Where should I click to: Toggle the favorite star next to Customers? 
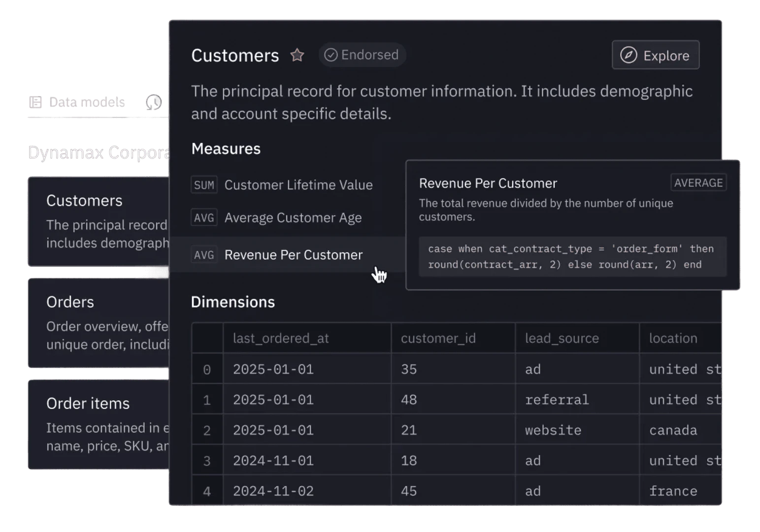click(297, 55)
